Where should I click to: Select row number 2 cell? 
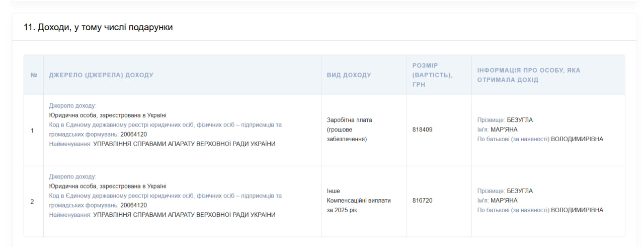coord(33,202)
